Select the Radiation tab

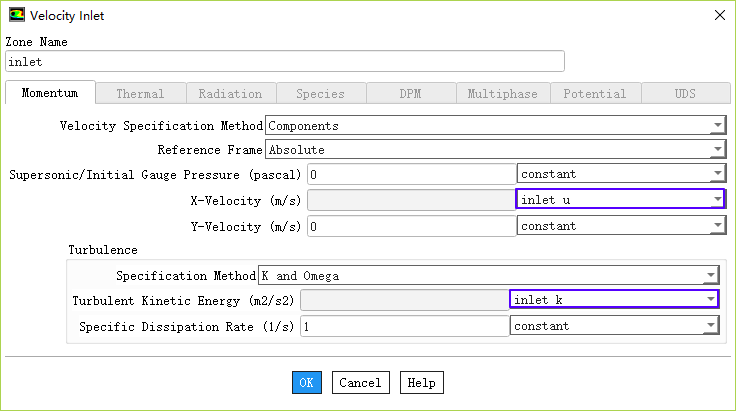(x=230, y=94)
